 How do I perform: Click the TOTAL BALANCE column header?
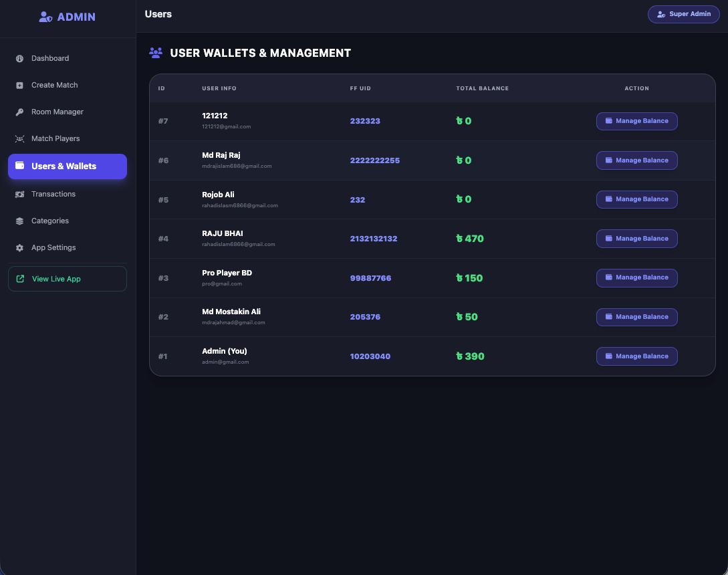(x=483, y=88)
